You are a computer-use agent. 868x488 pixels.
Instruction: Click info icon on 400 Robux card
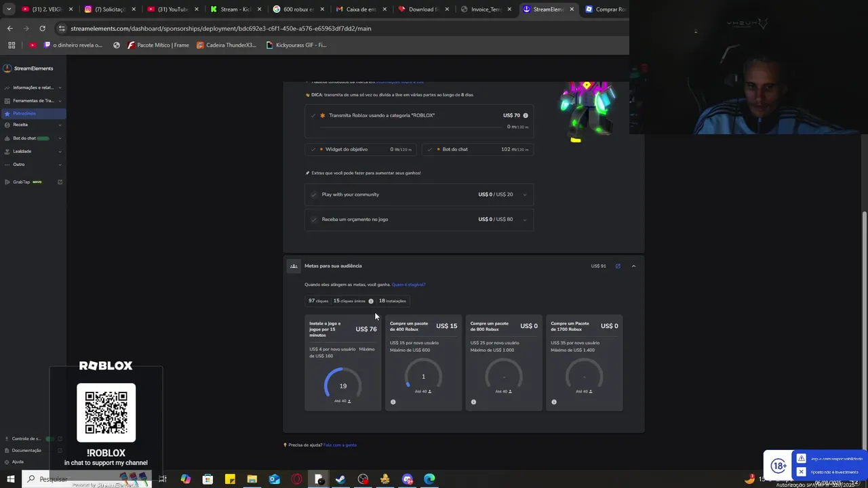(393, 402)
